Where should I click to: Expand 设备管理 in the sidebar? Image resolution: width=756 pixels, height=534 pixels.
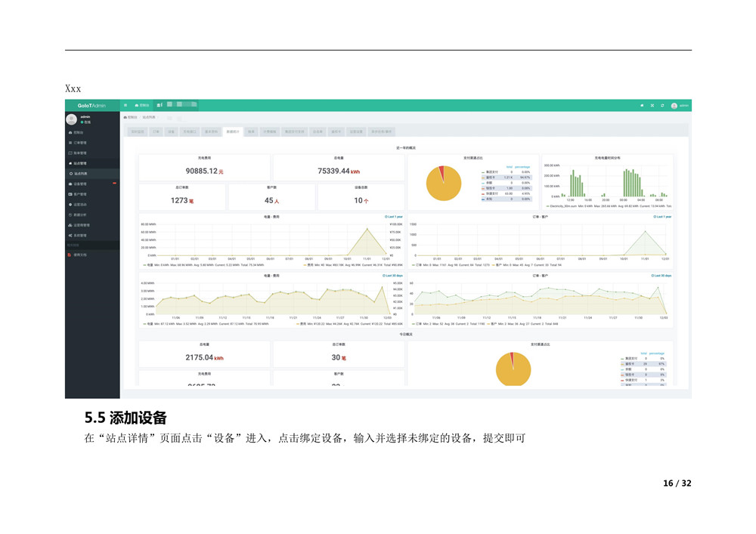tap(80, 184)
